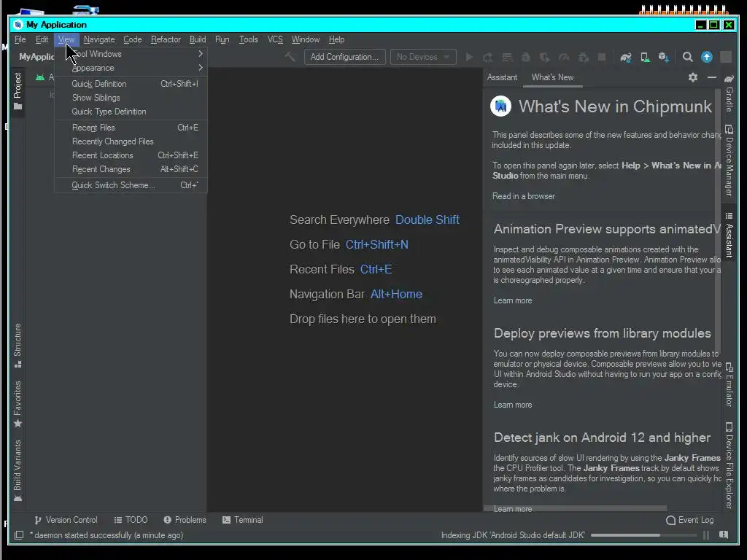Viewport: 747px width, 560px height.
Task: Click the Add Configuration button
Action: tap(344, 57)
